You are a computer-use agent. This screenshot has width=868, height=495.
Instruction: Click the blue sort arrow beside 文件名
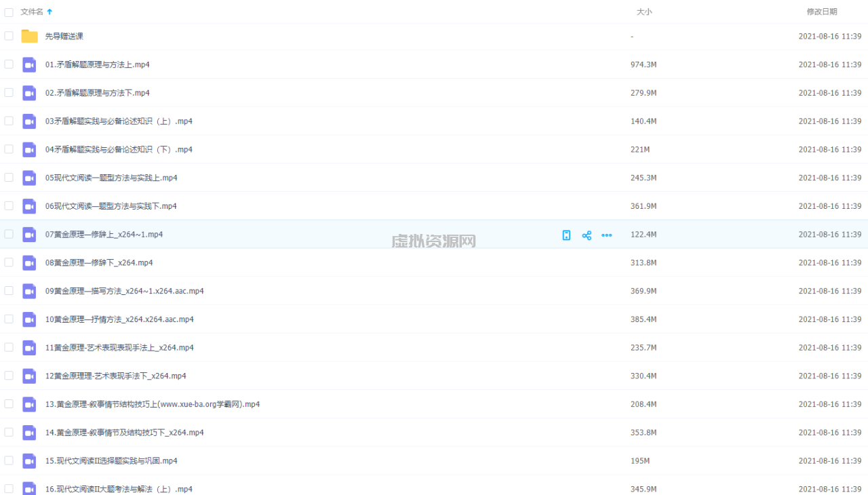50,12
